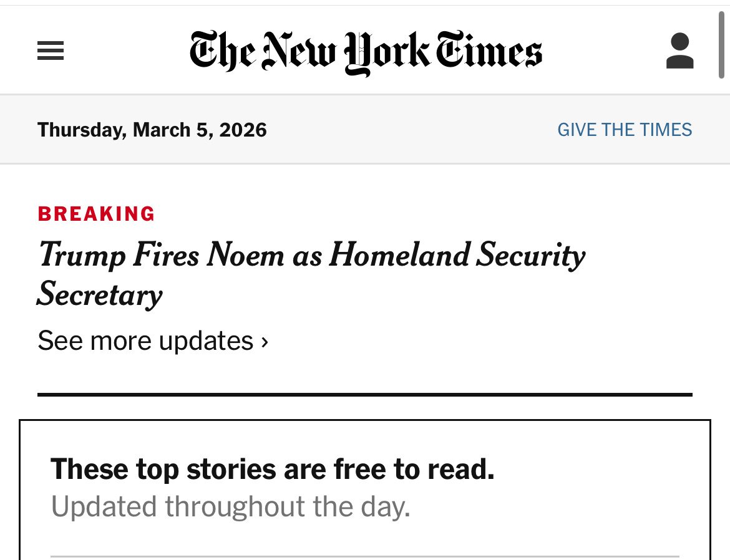Click the word GIVE in the gray date bar
This screenshot has width=730, height=560.
coord(577,130)
